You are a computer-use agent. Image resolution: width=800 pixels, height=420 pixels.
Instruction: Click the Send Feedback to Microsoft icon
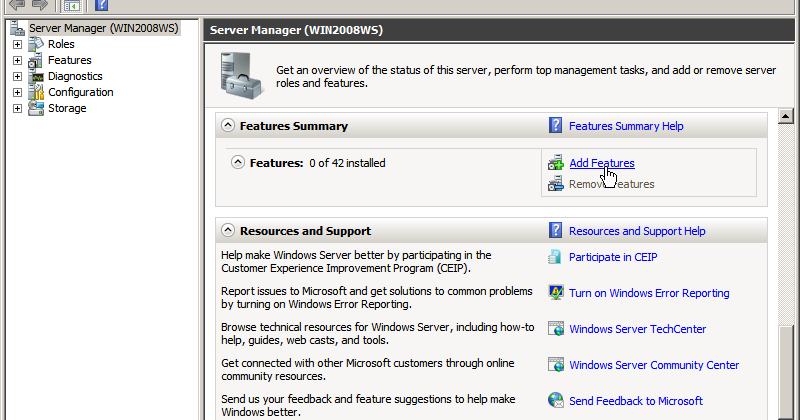click(x=556, y=401)
